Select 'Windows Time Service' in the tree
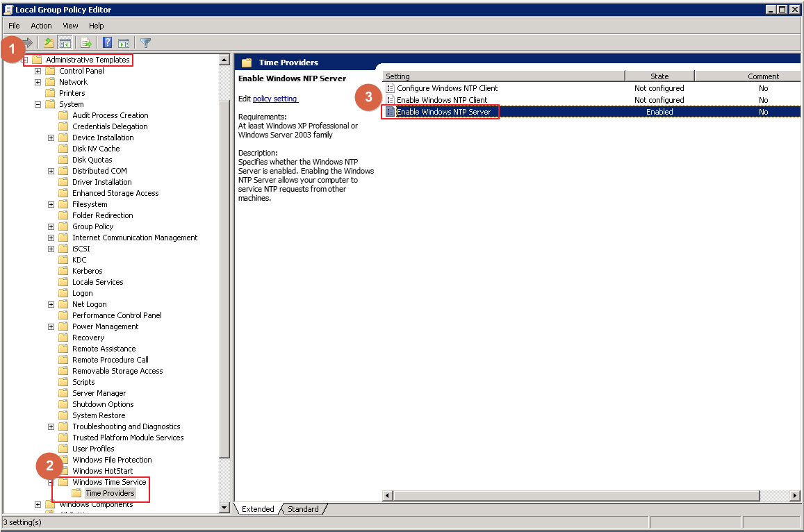This screenshot has height=532, width=804. (109, 482)
